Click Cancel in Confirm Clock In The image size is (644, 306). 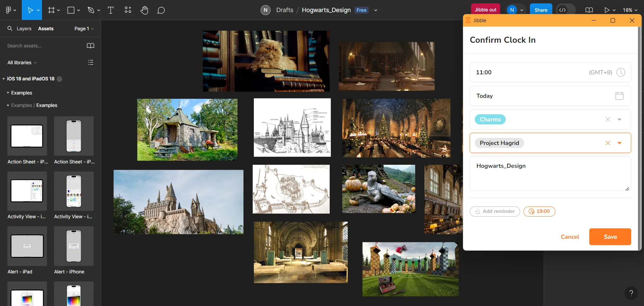click(570, 237)
